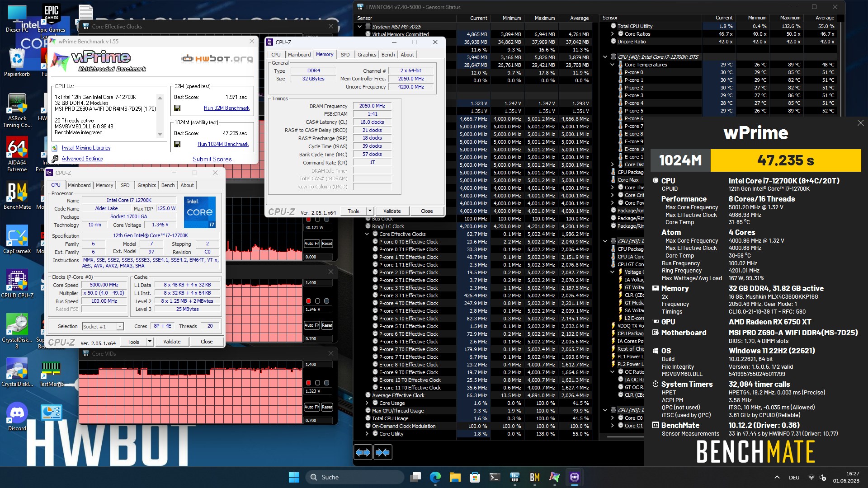The width and height of the screenshot is (868, 488).
Task: Expand Core Ratios row in right sensor pane
Action: tap(613, 34)
